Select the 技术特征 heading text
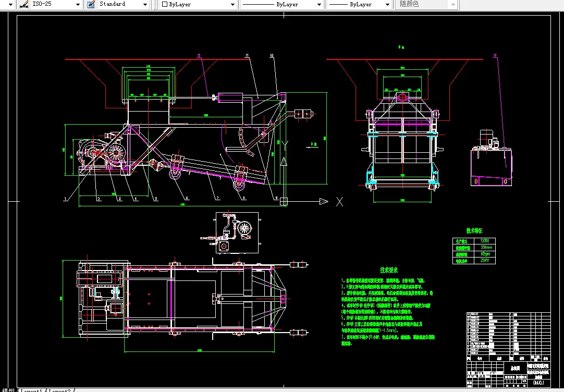The height and width of the screenshot is (392, 564). click(474, 231)
